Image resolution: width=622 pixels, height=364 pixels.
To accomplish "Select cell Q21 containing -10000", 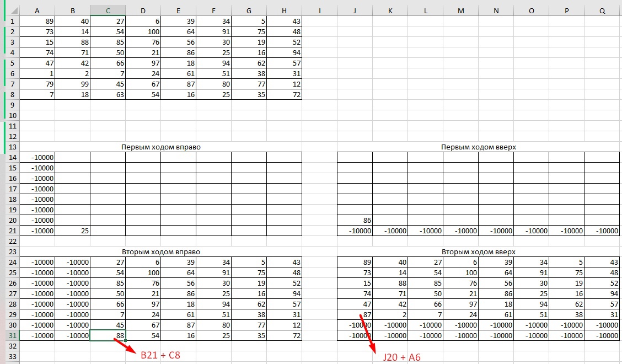I will point(602,231).
